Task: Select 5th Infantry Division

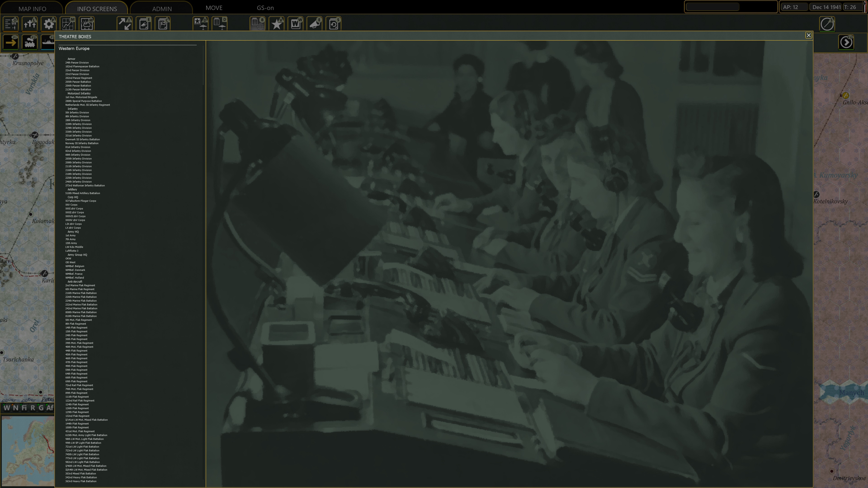Action: click(x=77, y=113)
